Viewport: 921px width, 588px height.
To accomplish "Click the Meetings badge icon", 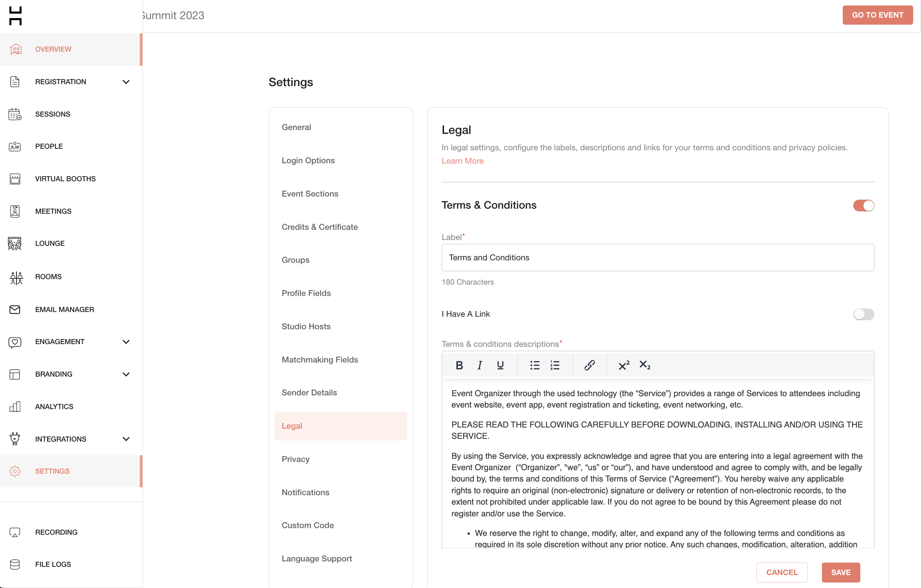I will [15, 211].
